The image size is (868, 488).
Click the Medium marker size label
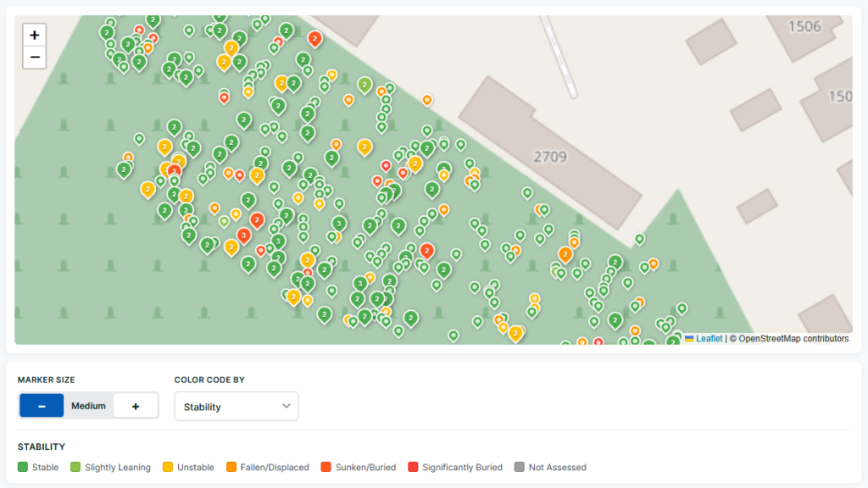click(88, 406)
